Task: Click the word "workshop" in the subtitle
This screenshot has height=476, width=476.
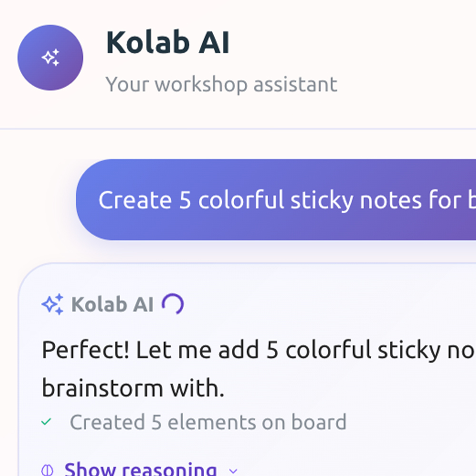Action: [201, 84]
